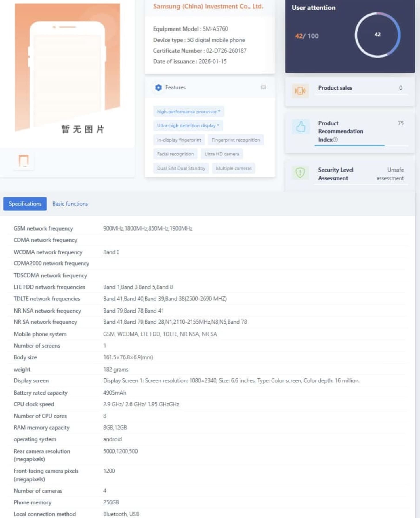This screenshot has height=518, width=420.
Task: Click the vibrating phone Product sales icon
Action: (300, 91)
